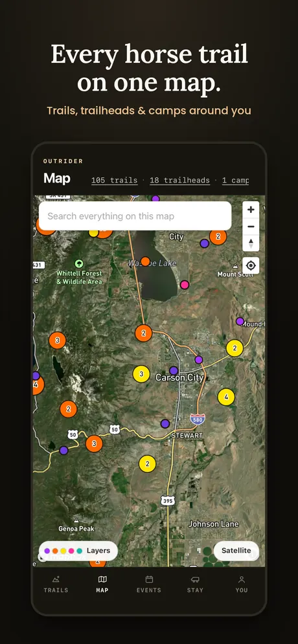Viewport: 298px width, 644px height.
Task: Tap the Carson City map label
Action: pyautogui.click(x=179, y=377)
